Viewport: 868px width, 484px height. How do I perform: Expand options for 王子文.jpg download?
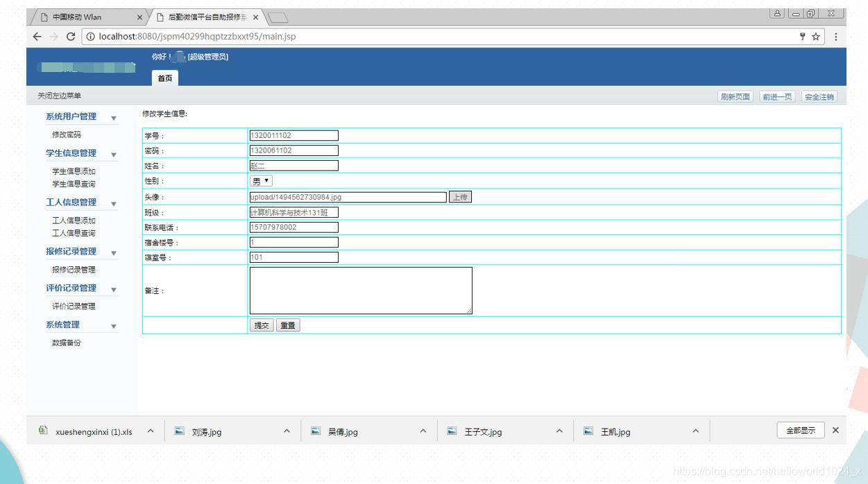click(559, 431)
